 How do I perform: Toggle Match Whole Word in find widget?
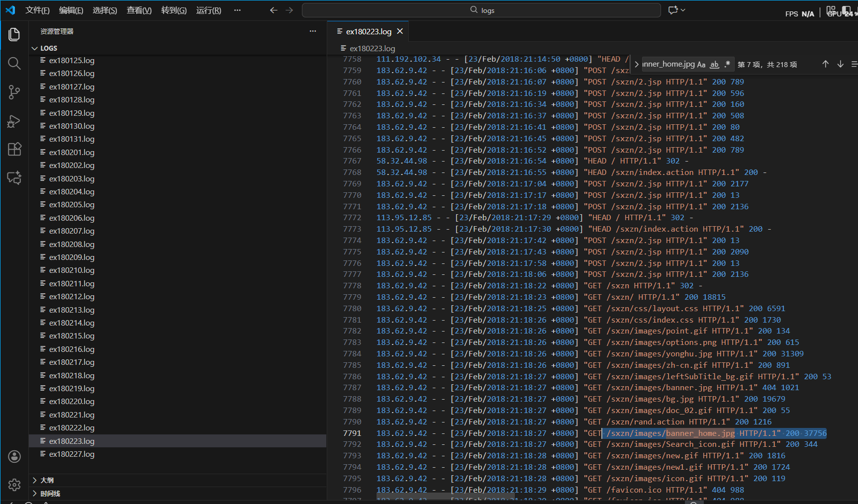(x=714, y=64)
